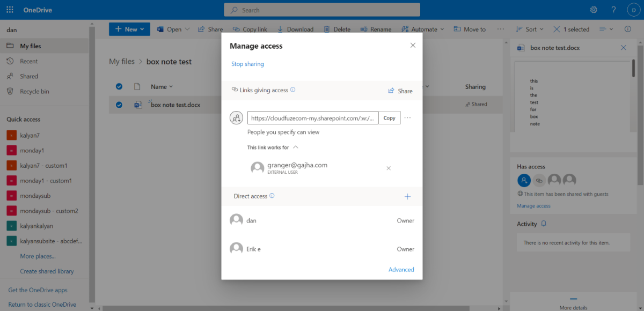Screen dimensions: 644x311
Task: Click the details info icon in the toolbar
Action: click(x=627, y=29)
